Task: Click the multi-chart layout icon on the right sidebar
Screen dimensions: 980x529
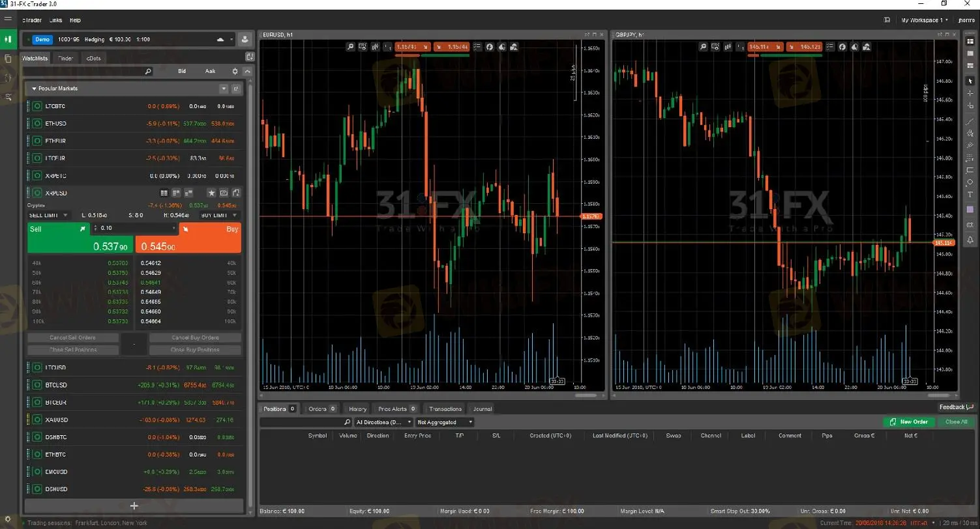Action: (x=971, y=40)
